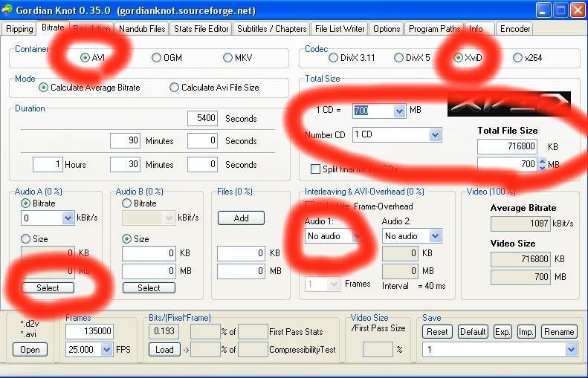Open the Save profile dropdown
588x378 pixels.
pos(571,350)
